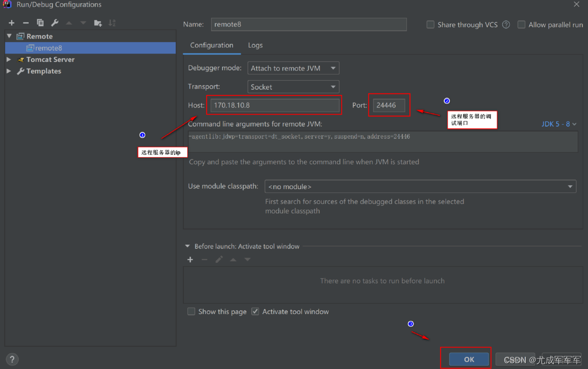Open edit templates wrench icon

tap(54, 23)
